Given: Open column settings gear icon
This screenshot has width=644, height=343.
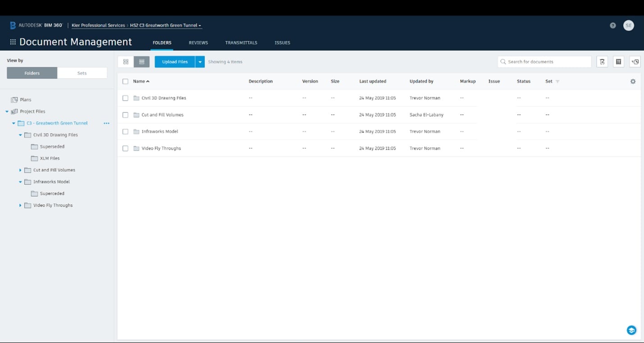Looking at the screenshot, I should click(x=633, y=82).
